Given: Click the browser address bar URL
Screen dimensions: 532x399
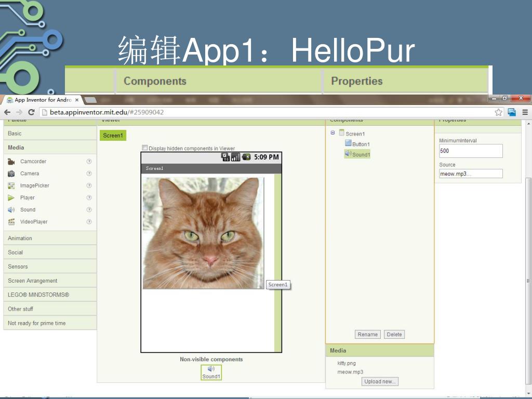Looking at the screenshot, I should [x=107, y=112].
